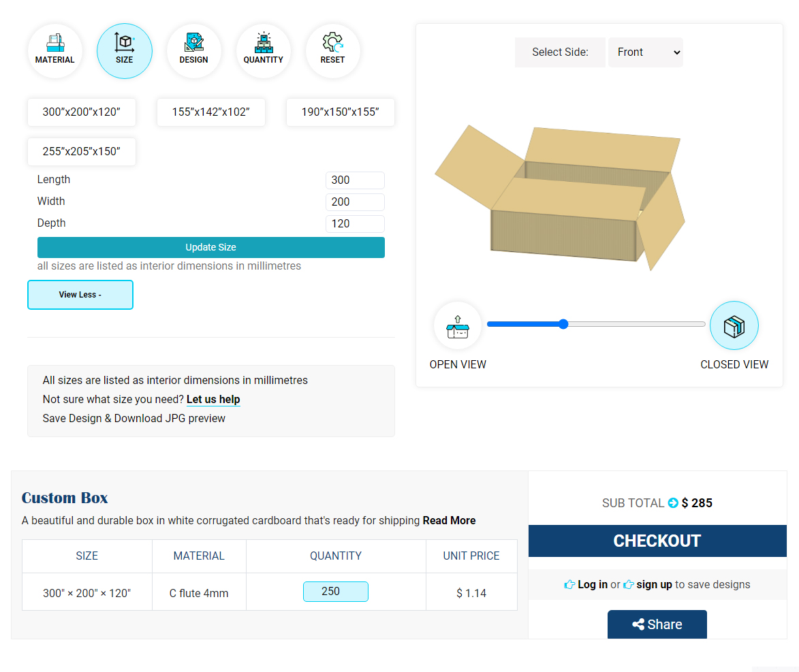Switch to Open View box icon
Viewport: 799px width, 672px height.
click(x=458, y=326)
